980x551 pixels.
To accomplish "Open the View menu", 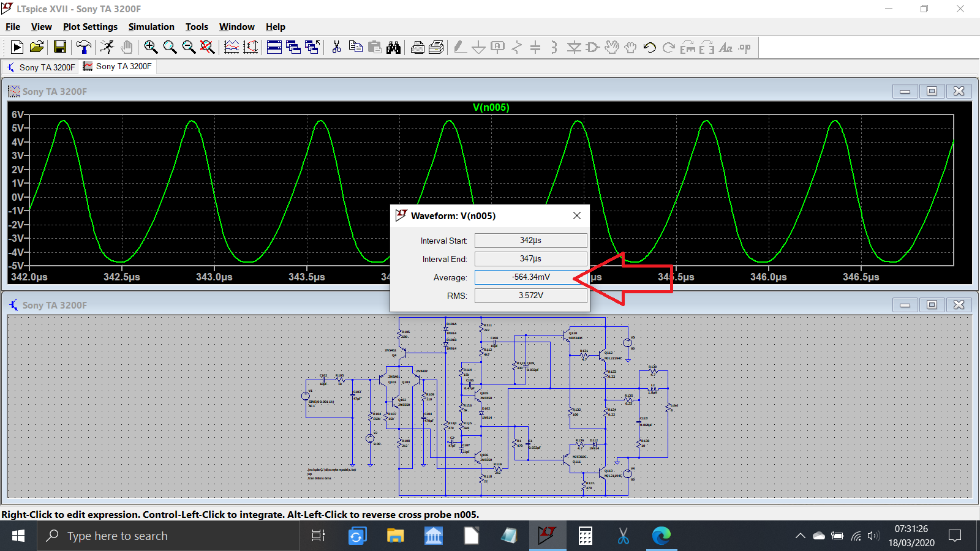I will [x=42, y=27].
